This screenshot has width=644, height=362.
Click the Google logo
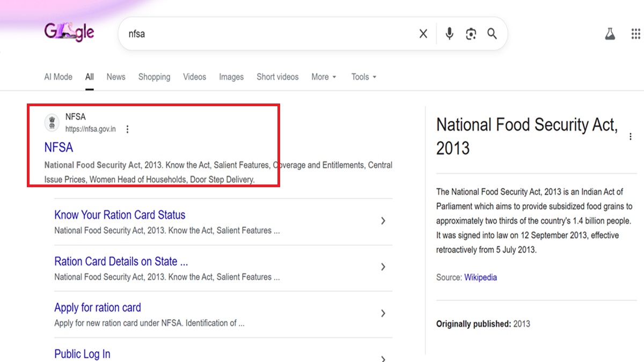tap(69, 33)
